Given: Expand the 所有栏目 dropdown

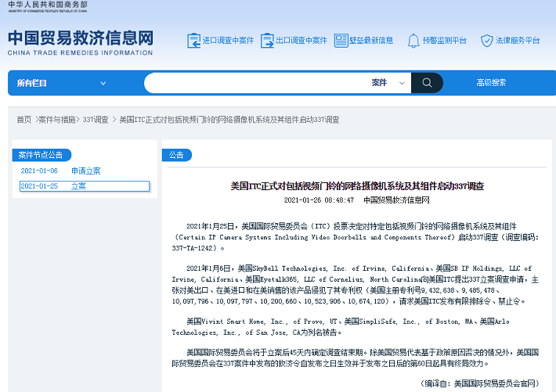Looking at the screenshot, I should click(x=61, y=83).
